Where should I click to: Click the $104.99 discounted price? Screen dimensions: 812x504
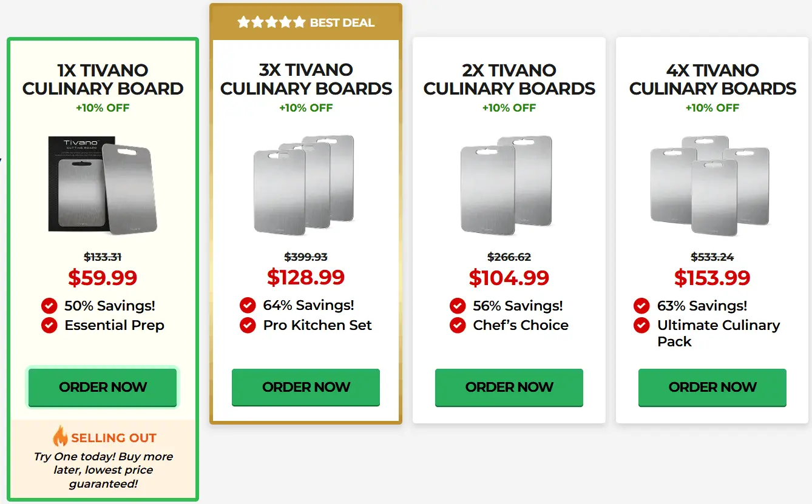tap(509, 277)
